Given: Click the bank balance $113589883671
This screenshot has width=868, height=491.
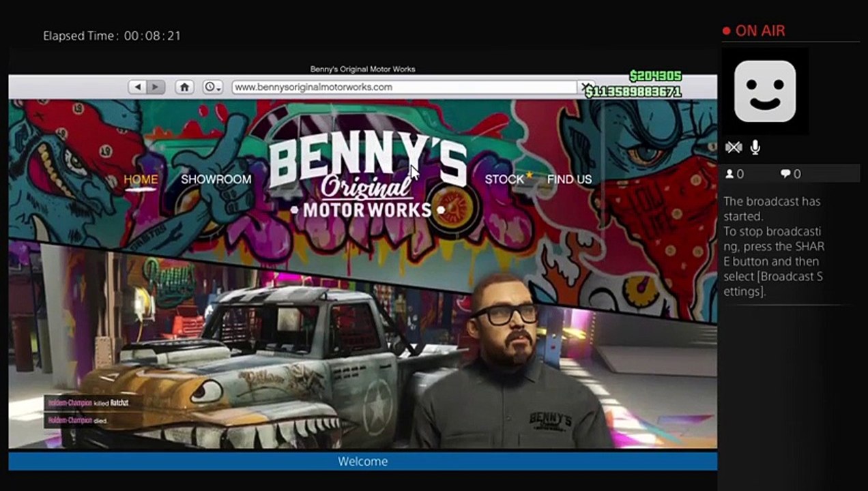Looking at the screenshot, I should click(633, 91).
